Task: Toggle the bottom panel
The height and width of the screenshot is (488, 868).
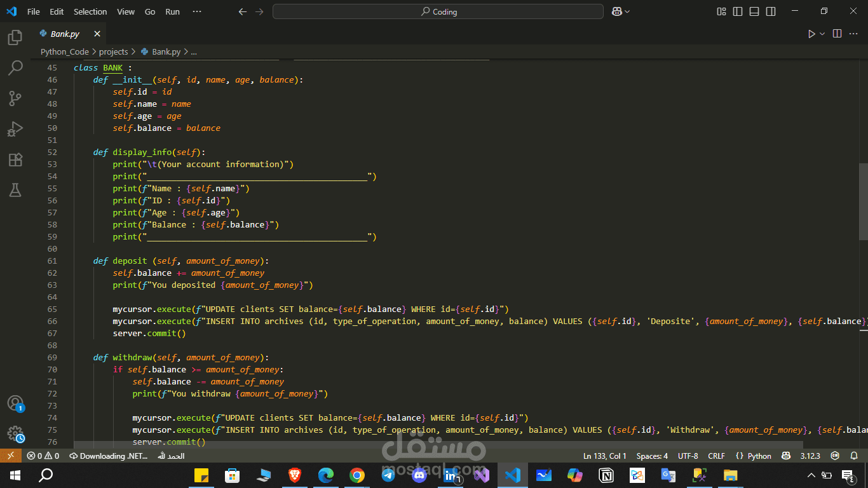Action: pyautogui.click(x=754, y=11)
